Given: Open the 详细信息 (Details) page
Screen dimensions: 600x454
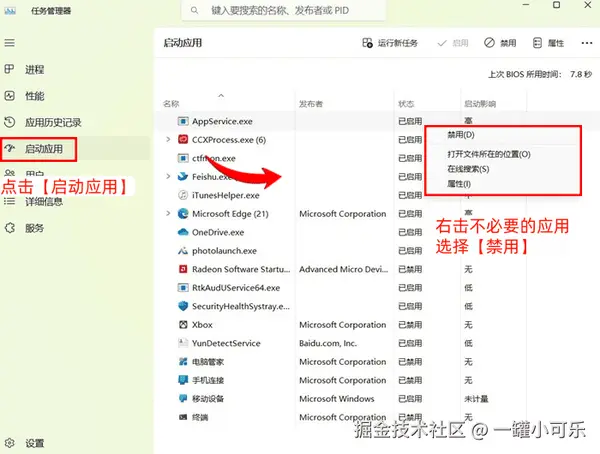Looking at the screenshot, I should click(44, 202).
